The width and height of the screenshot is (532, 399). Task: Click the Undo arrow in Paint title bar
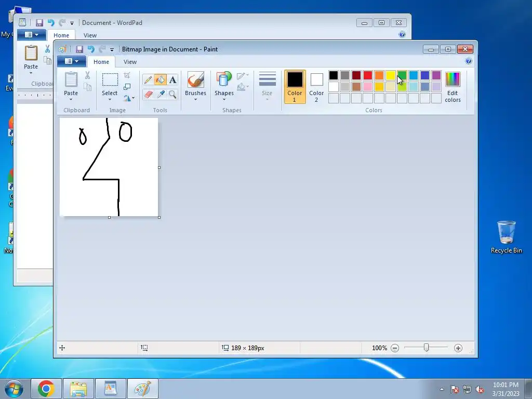coord(91,49)
